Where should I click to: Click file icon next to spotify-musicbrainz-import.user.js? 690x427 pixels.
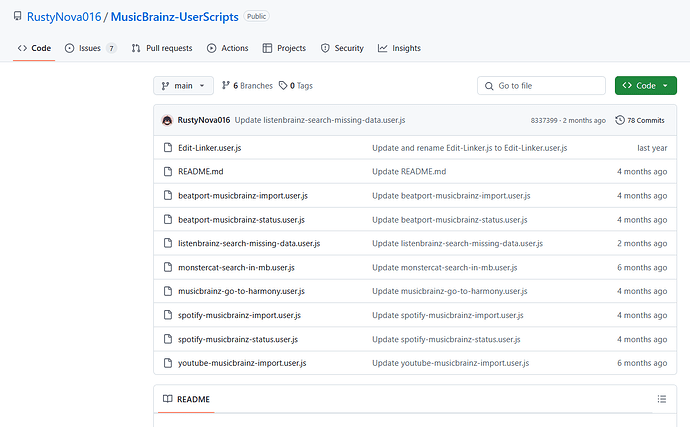(168, 315)
